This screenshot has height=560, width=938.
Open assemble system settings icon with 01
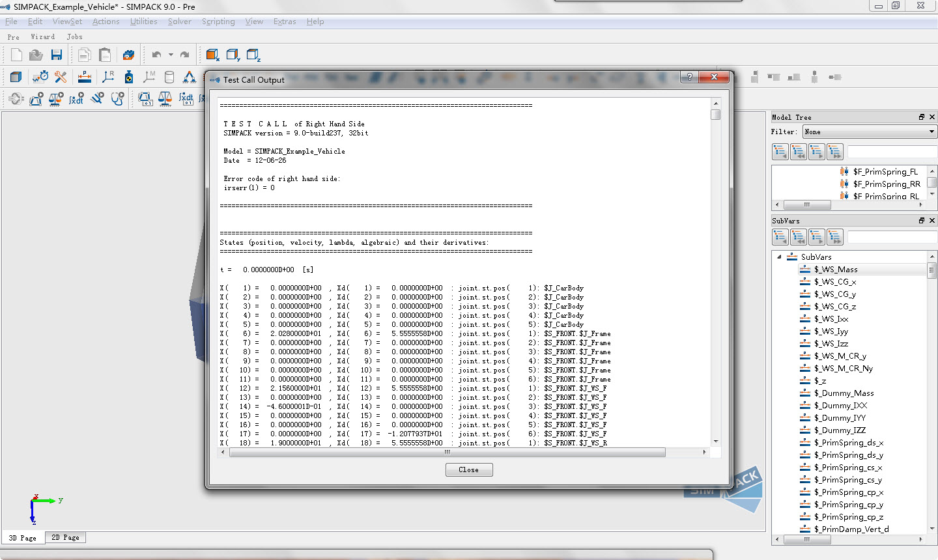point(145,99)
